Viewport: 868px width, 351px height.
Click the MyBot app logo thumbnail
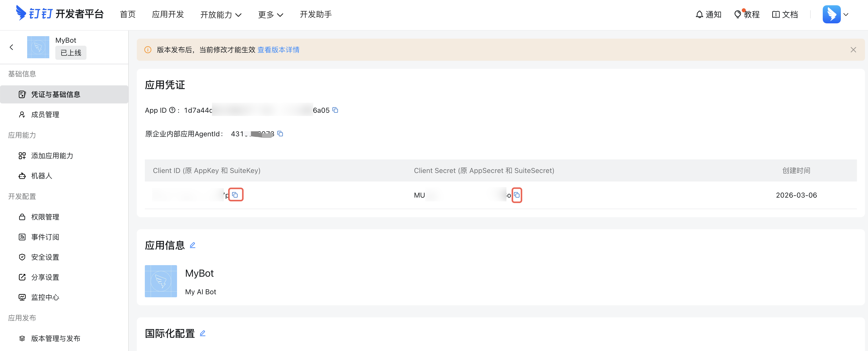(161, 281)
